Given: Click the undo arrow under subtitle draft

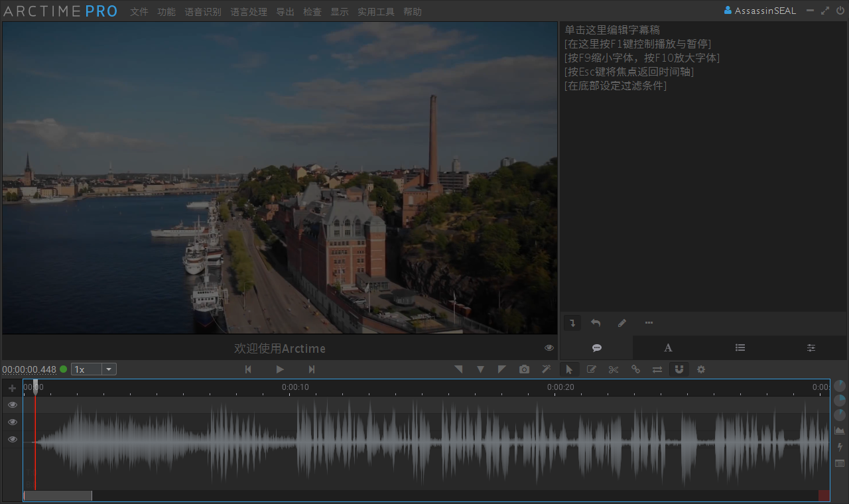Looking at the screenshot, I should pos(596,323).
